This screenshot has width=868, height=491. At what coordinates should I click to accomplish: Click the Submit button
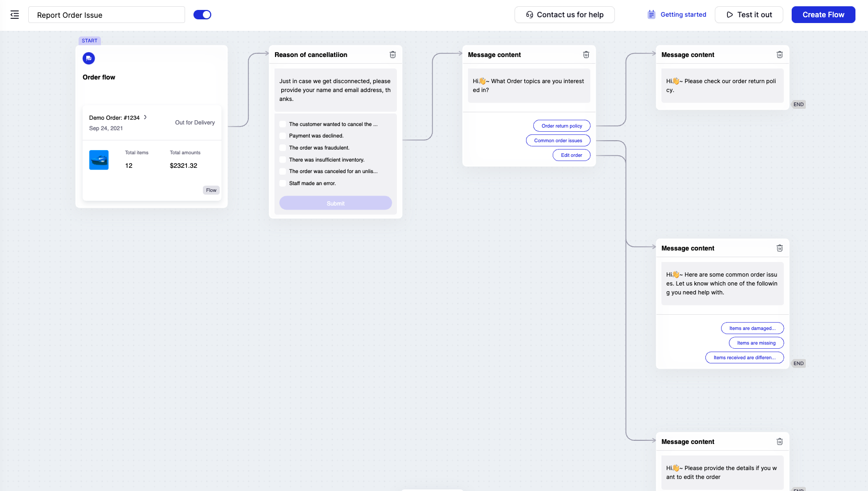[336, 203]
